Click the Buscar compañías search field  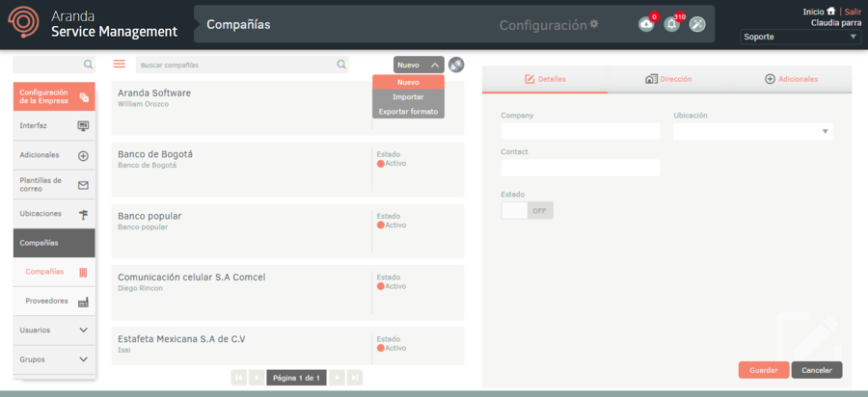[242, 65]
